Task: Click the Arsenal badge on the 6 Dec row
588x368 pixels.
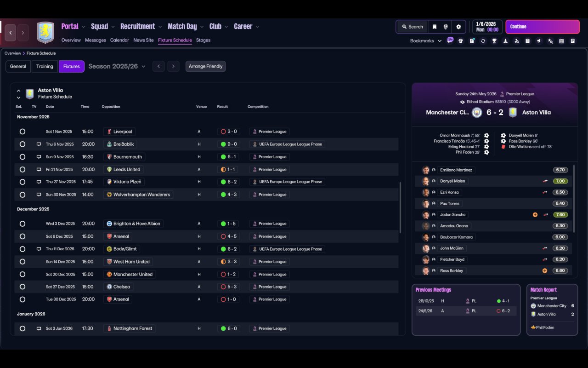Action: click(x=109, y=236)
